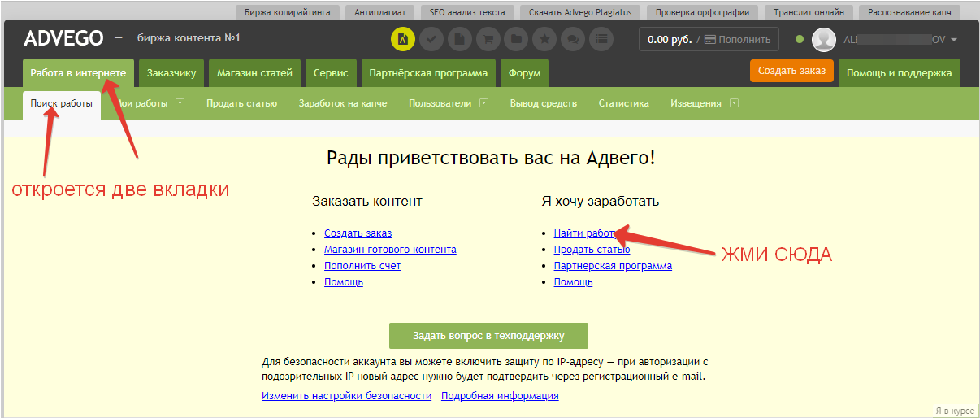
Task: Click the Я в курсе notice
Action: [954, 411]
